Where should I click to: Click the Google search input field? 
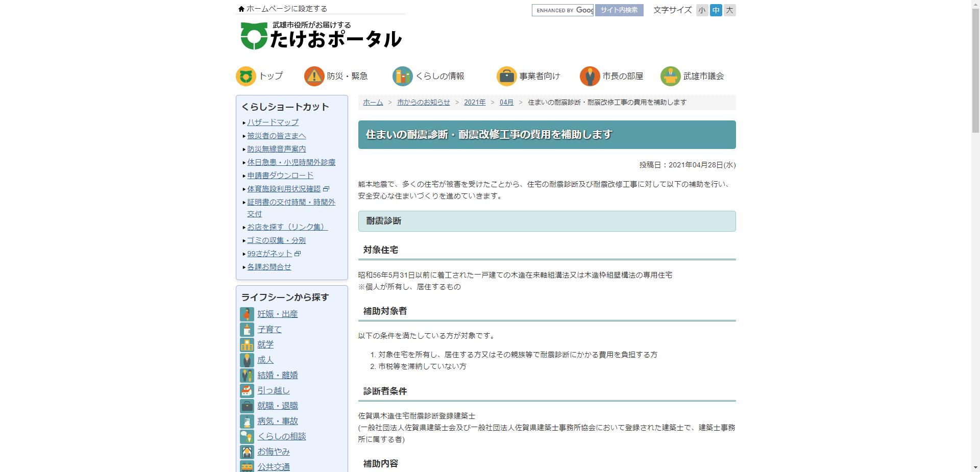[562, 10]
